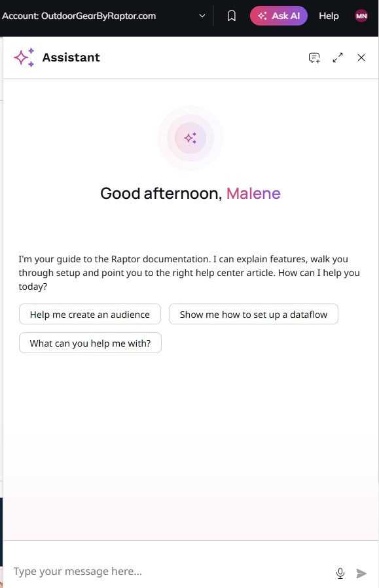Click the Ask AI button
379x588 pixels.
coord(279,16)
